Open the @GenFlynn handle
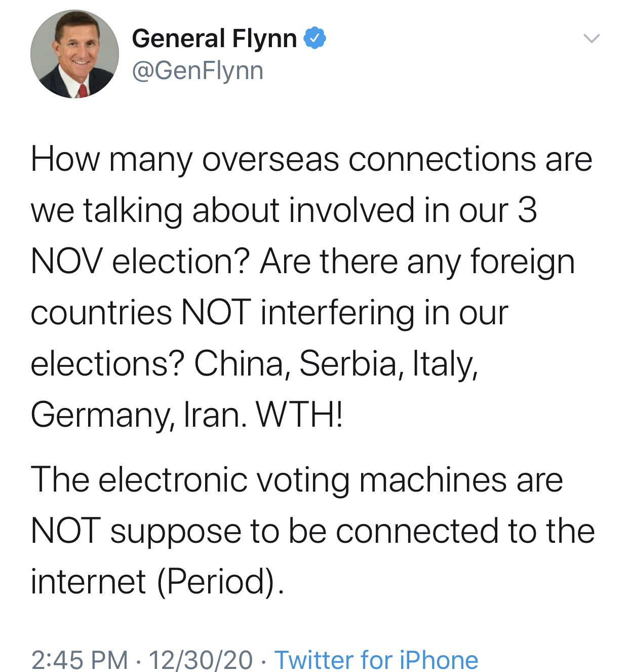Image resolution: width=629 pixels, height=672 pixels. point(198,70)
